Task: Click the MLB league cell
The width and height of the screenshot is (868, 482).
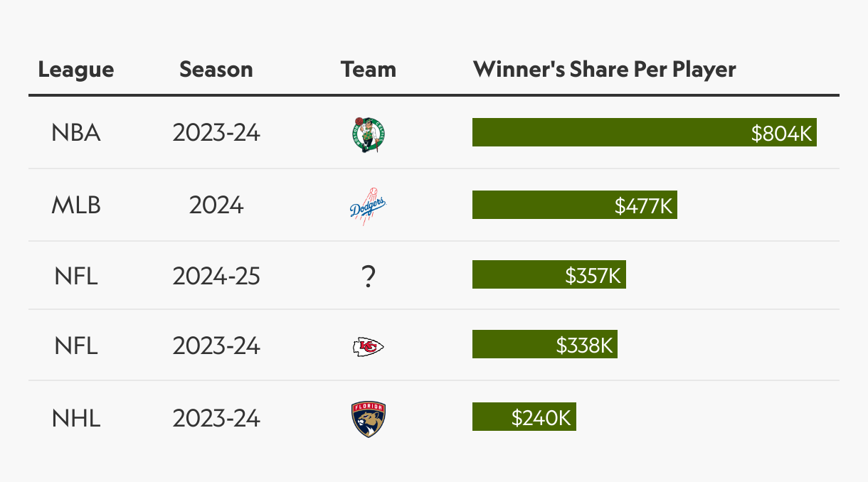Action: (76, 205)
